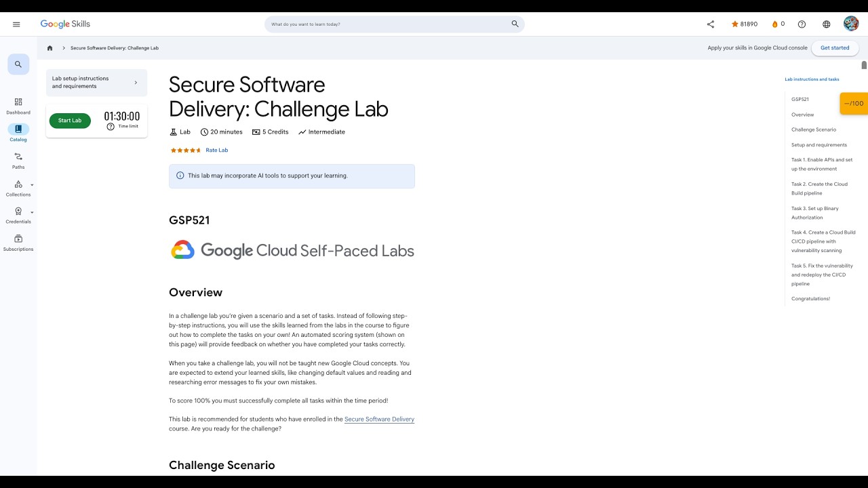Screen dimensions: 868x488
Task: Open Collections in the sidebar
Action: pyautogui.click(x=18, y=188)
